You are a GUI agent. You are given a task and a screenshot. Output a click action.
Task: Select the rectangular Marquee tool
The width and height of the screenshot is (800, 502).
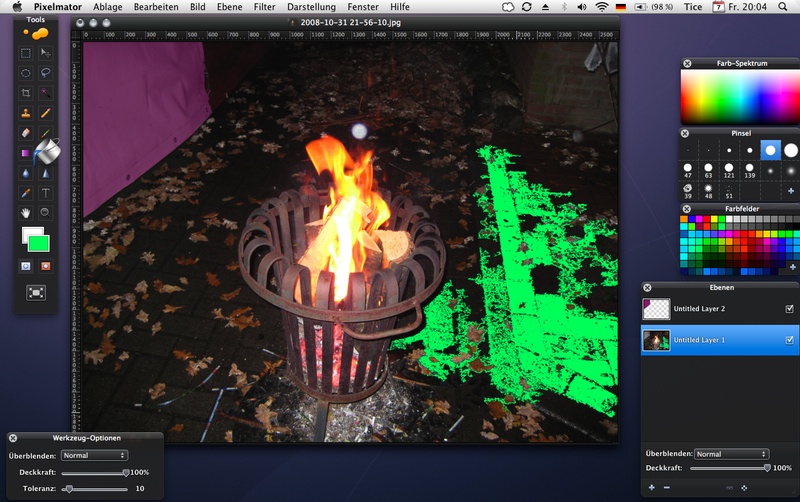pos(26,53)
